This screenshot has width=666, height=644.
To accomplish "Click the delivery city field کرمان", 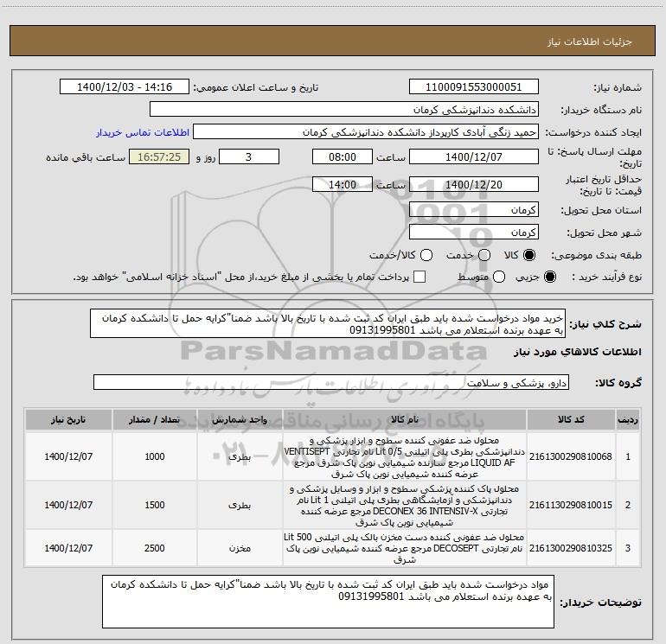I will point(474,232).
